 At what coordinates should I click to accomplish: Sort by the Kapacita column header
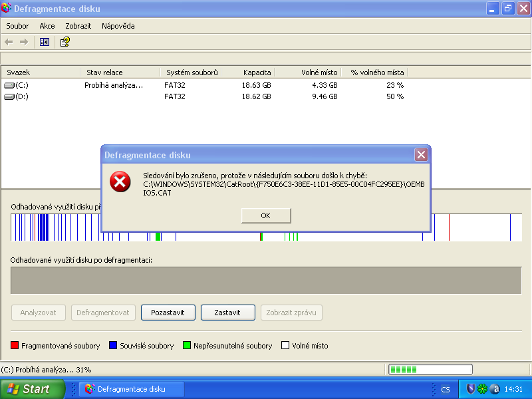point(257,72)
